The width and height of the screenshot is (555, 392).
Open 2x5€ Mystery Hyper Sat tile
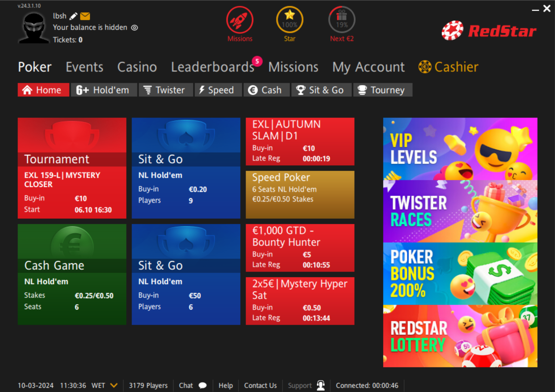pyautogui.click(x=300, y=301)
